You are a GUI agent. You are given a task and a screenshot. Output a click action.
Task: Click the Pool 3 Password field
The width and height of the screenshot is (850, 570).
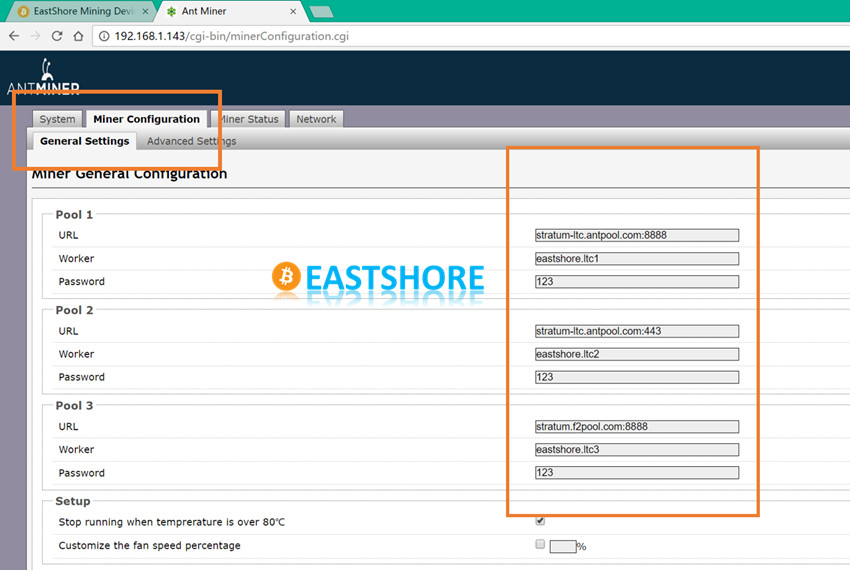(636, 473)
